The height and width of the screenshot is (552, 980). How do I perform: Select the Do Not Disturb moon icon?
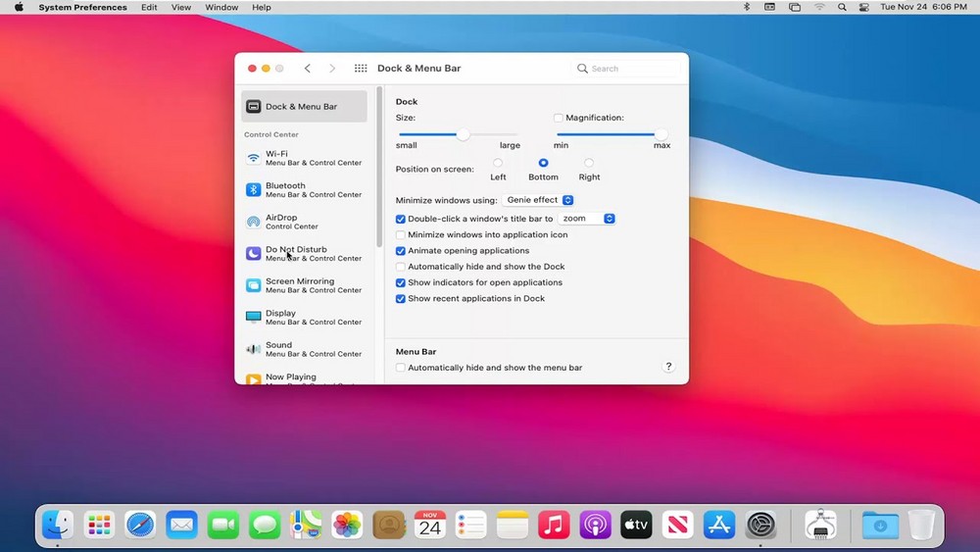[254, 254]
